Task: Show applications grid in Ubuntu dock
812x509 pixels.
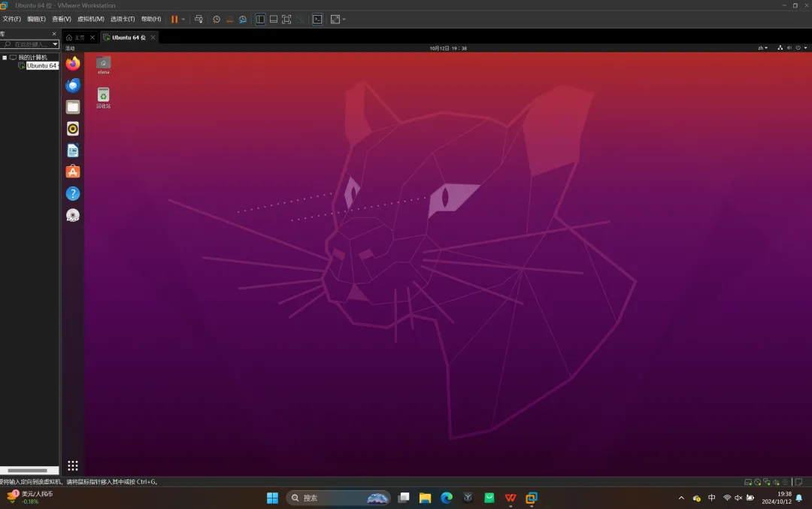Action: click(73, 465)
